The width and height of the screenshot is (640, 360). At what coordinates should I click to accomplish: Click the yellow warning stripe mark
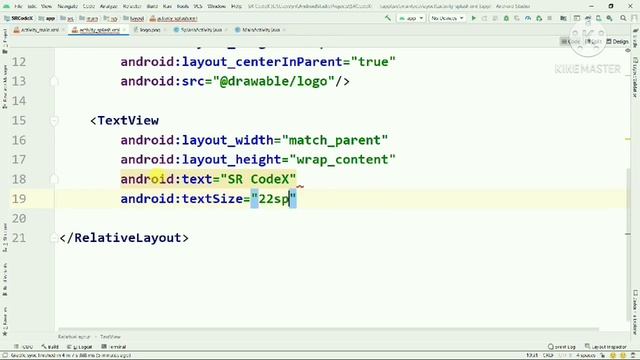pos(628,139)
